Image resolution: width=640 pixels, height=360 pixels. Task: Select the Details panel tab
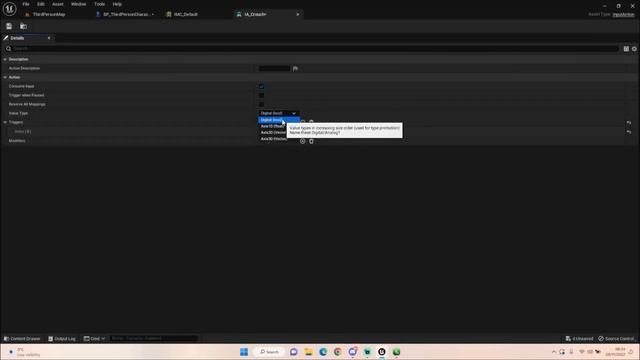click(17, 38)
